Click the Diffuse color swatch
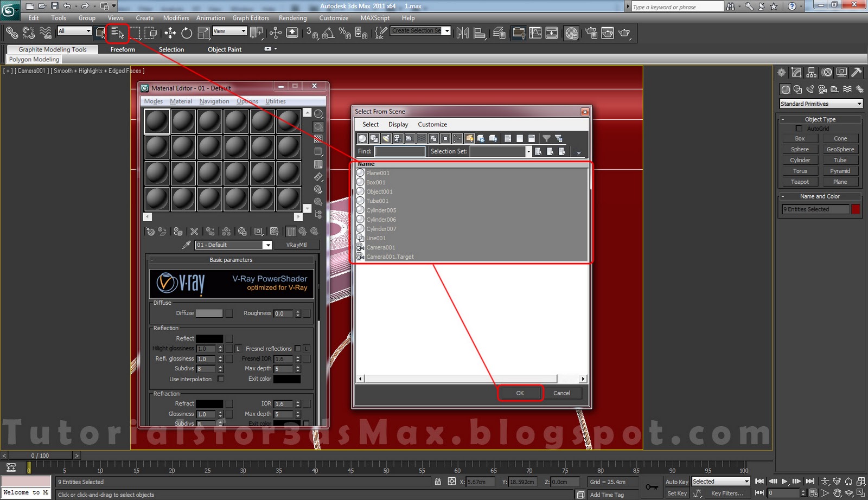This screenshot has height=500, width=868. 209,313
